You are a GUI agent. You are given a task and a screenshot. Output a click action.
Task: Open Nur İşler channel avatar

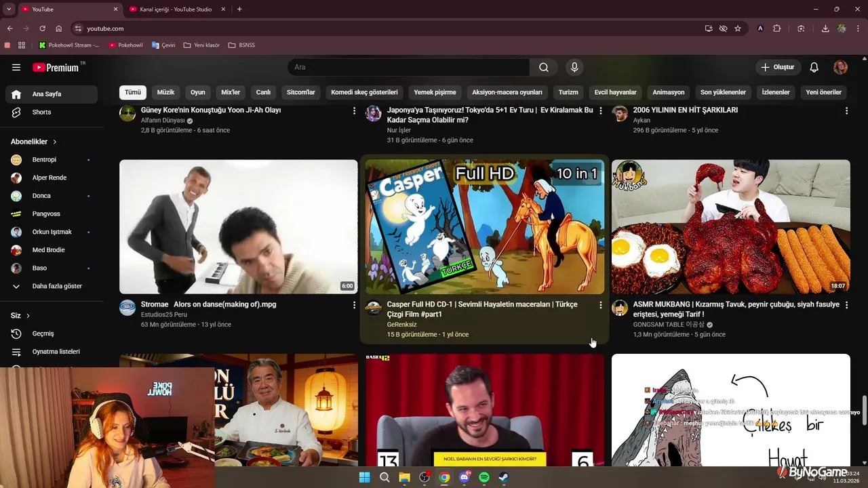coord(374,113)
